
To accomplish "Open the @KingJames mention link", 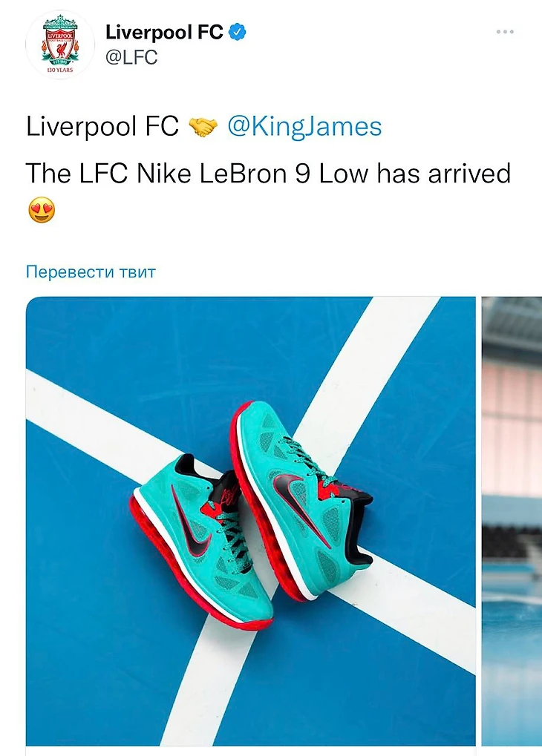I will point(304,126).
